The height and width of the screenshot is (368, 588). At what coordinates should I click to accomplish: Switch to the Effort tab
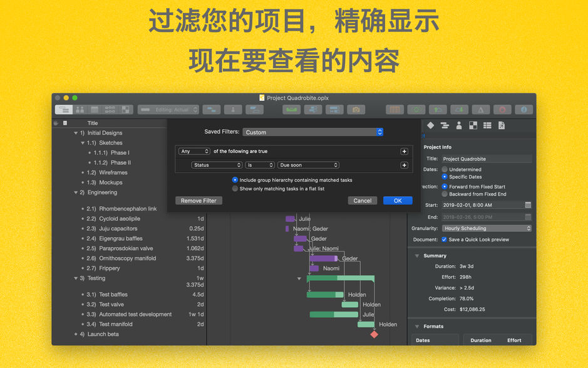point(515,340)
